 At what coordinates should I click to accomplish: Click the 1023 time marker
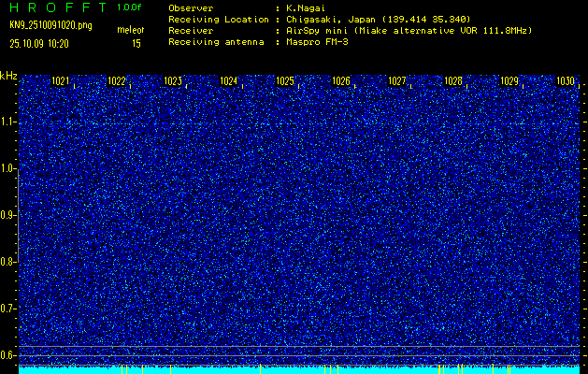[x=173, y=81]
